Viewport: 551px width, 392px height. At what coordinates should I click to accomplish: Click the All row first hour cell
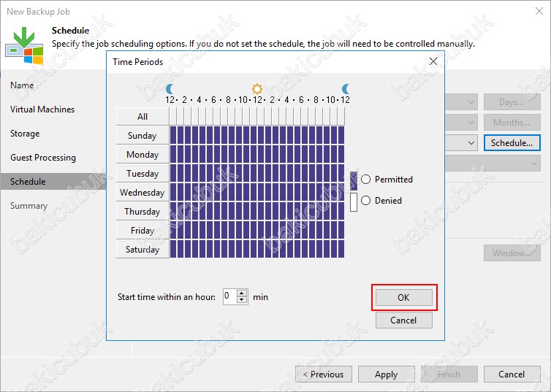[173, 116]
